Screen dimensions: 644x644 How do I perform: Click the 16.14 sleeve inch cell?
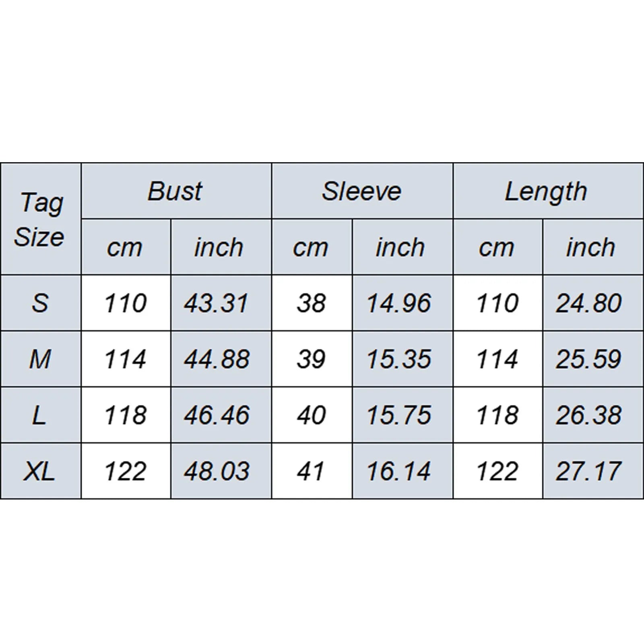click(x=402, y=471)
